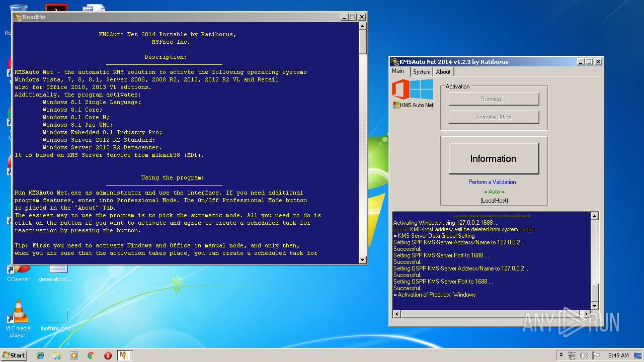Click the log pane scroll down arrow

click(x=594, y=306)
